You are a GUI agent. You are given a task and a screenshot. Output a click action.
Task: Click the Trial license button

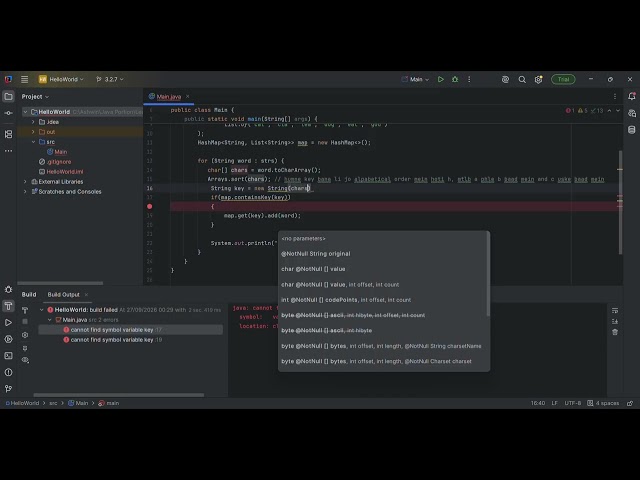[563, 79]
